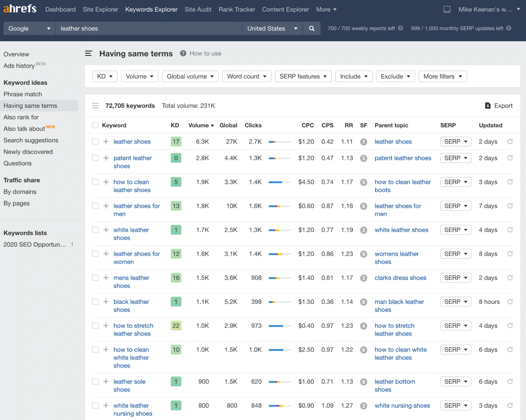Click the clicks distribution bar for 'leather shoes'
This screenshot has width=526, height=420.
point(279,142)
